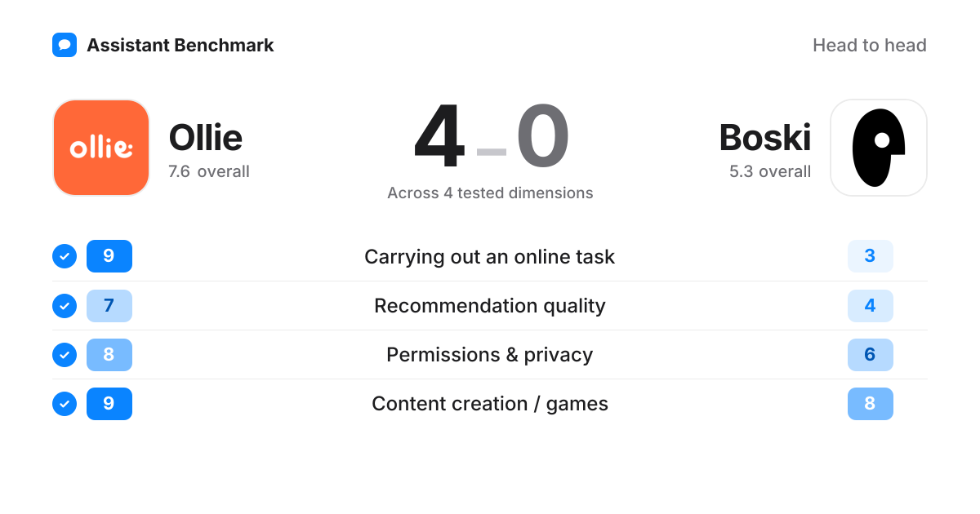
Task: Open the orange Ollie app logo
Action: tap(101, 148)
